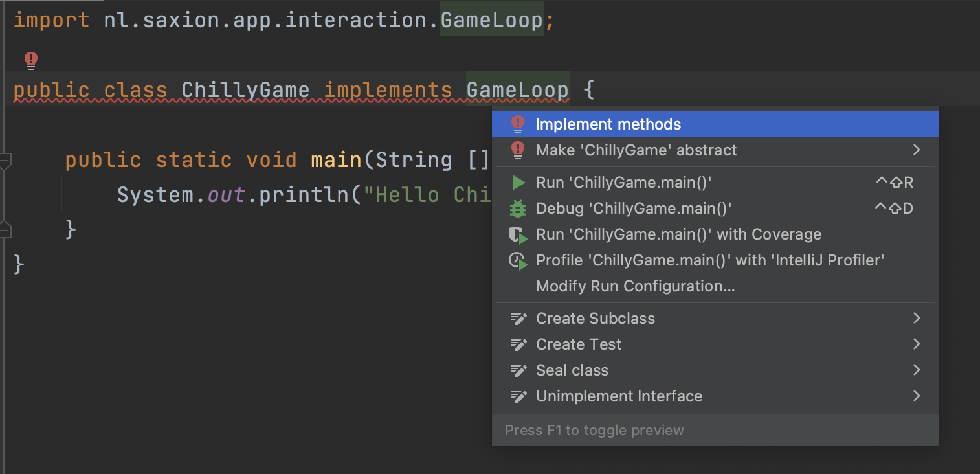Image resolution: width=980 pixels, height=474 pixels.
Task: Select Unimplement Interface intention
Action: pos(715,396)
